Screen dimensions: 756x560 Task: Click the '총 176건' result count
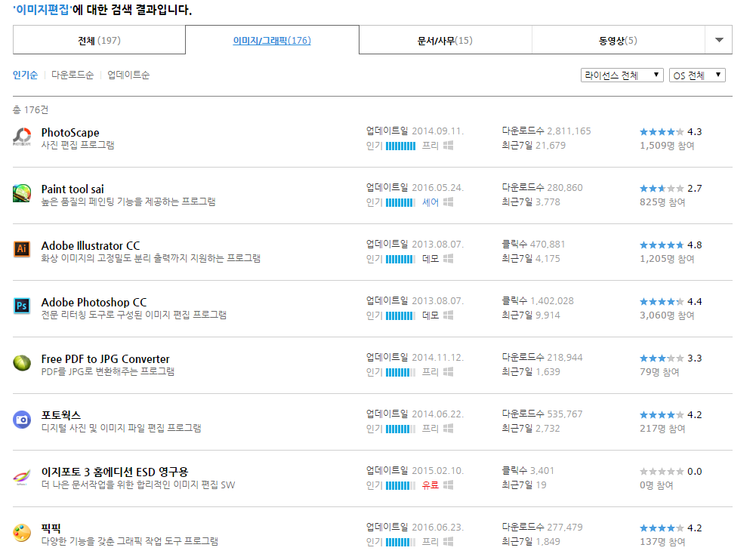30,110
